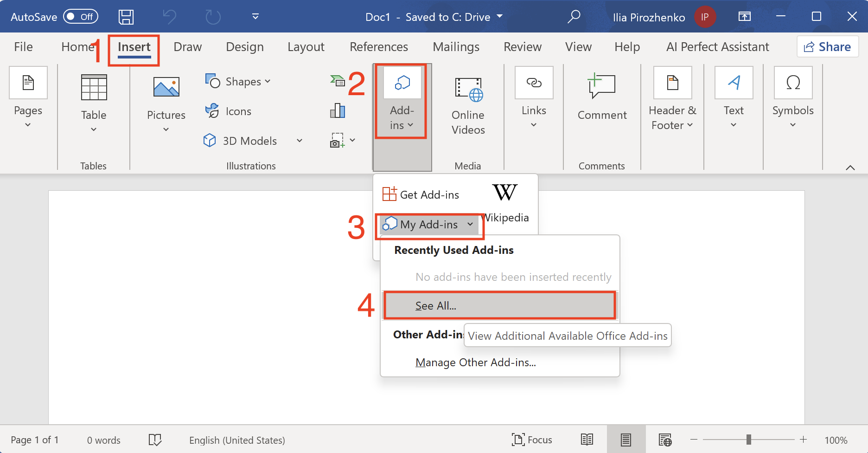Insert a Comment

pyautogui.click(x=602, y=97)
